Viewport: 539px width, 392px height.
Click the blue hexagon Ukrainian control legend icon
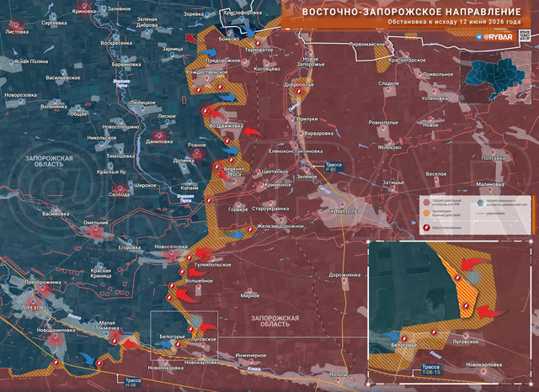click(x=480, y=203)
